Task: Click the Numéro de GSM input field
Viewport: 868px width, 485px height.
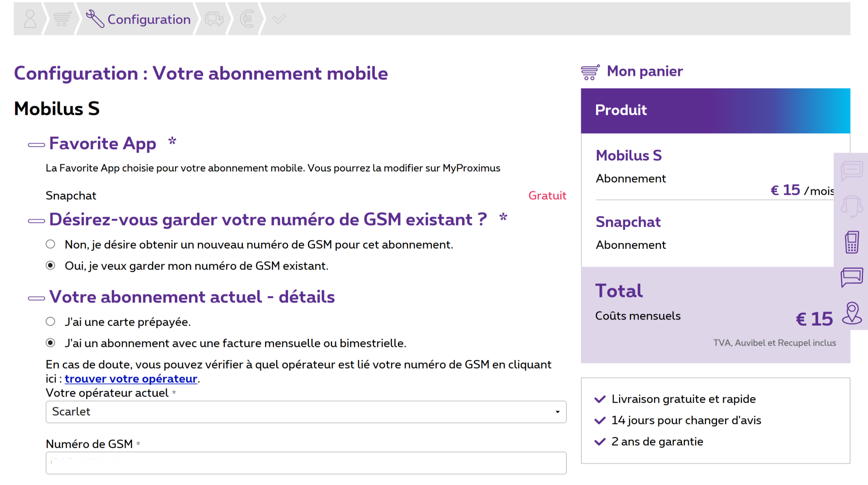Action: (306, 463)
